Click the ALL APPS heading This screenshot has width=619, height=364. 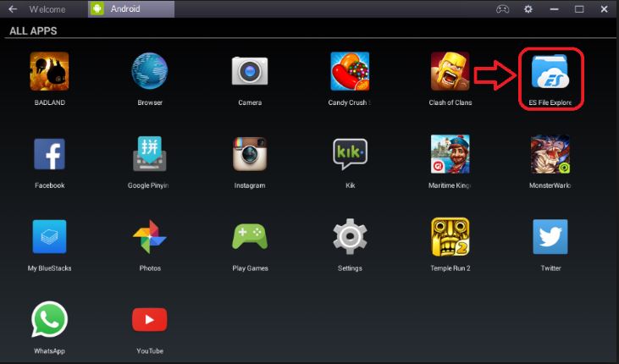point(33,30)
